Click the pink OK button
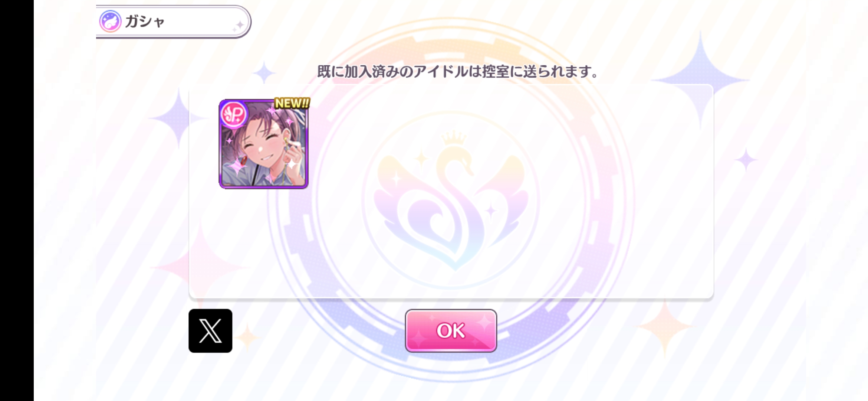868x401 pixels. (451, 330)
